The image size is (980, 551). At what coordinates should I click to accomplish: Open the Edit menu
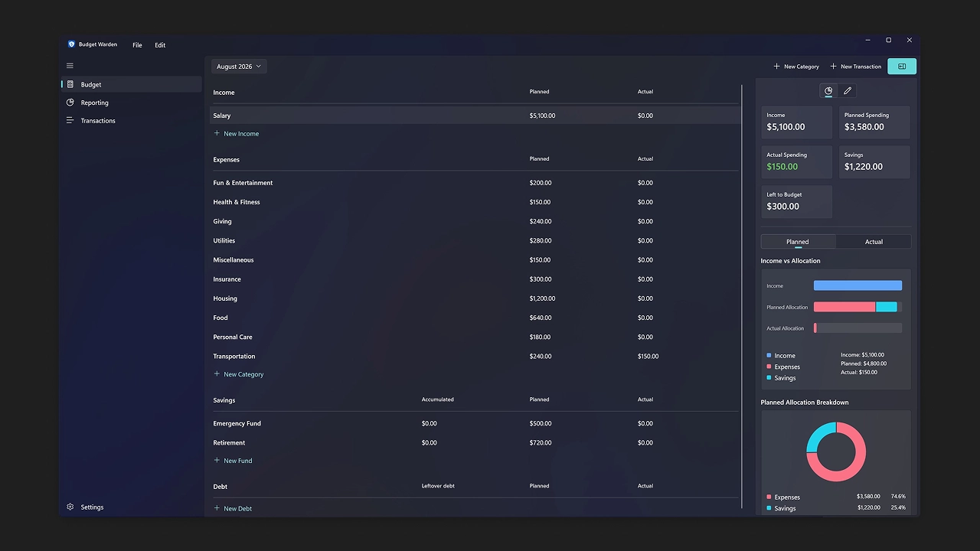point(160,45)
